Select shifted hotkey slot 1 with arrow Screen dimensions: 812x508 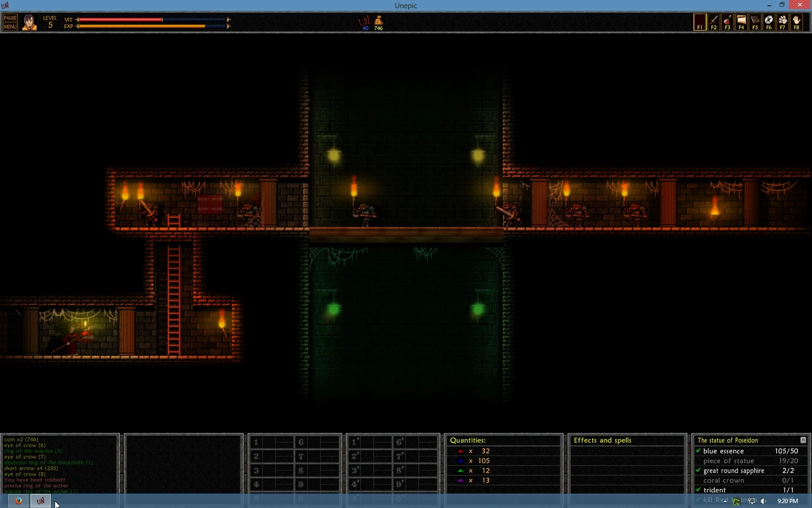[x=370, y=442]
